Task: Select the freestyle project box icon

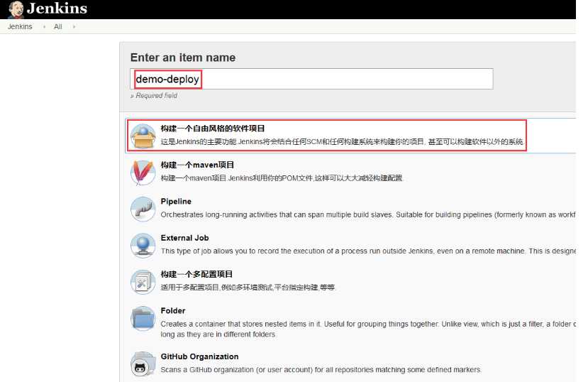Action: pyautogui.click(x=143, y=136)
